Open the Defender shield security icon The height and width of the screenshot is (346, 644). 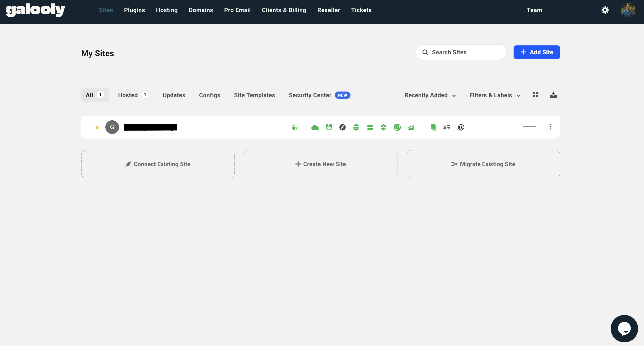329,127
